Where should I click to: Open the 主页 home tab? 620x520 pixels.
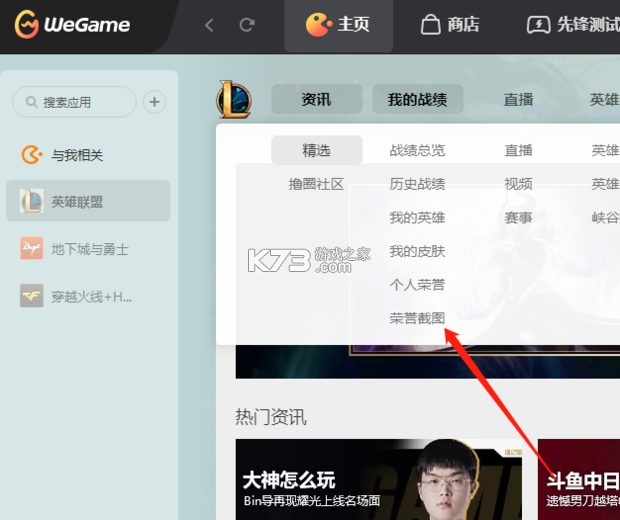pyautogui.click(x=338, y=26)
